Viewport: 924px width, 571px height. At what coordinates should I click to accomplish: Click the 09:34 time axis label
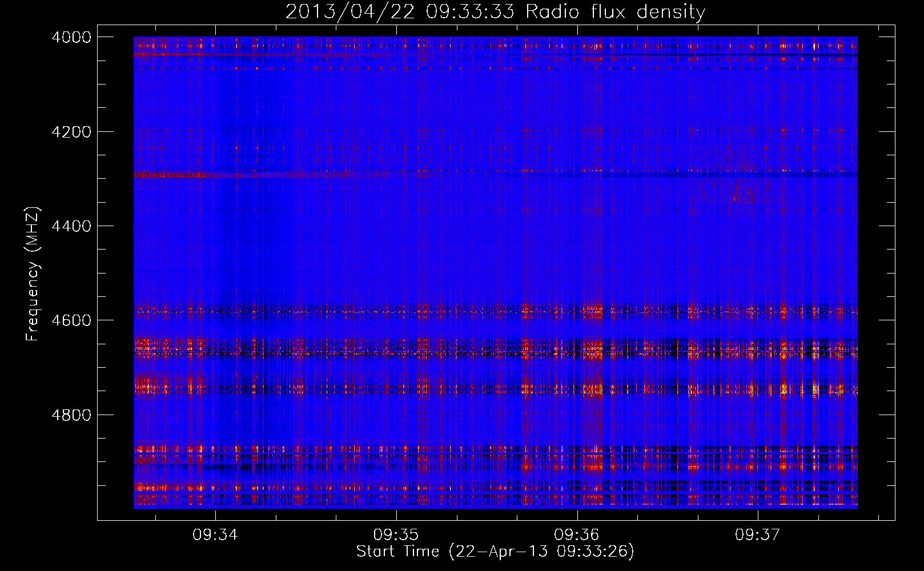tap(215, 535)
